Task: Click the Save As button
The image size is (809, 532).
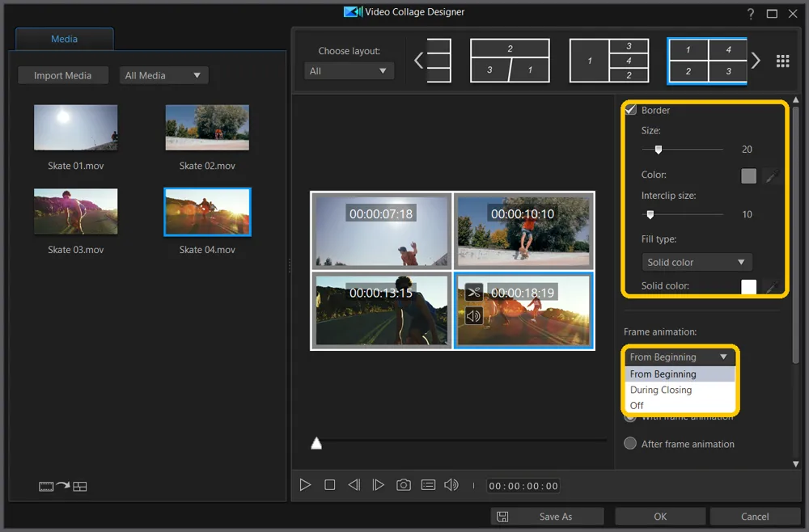Action: (548, 517)
